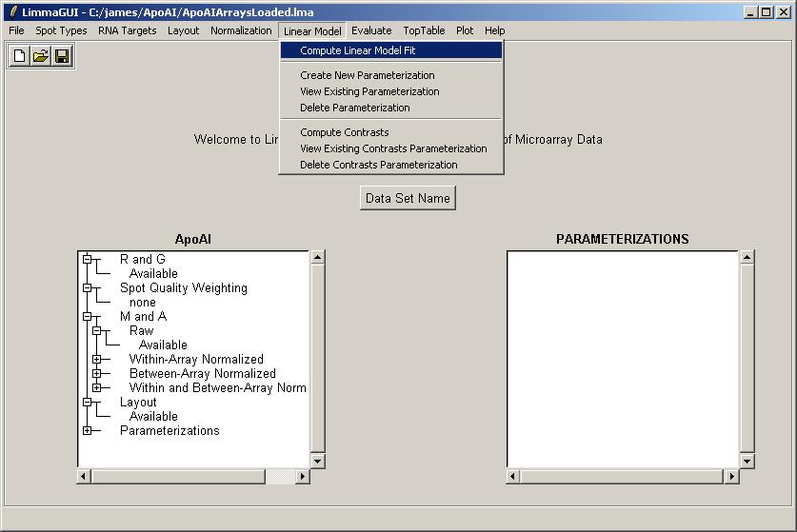Click ApoAI tree scroll right arrow

(x=303, y=476)
